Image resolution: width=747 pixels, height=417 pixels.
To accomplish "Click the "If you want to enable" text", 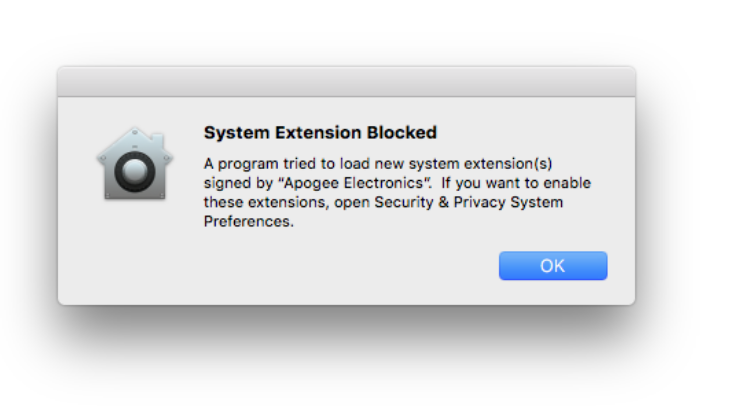I will point(516,183).
